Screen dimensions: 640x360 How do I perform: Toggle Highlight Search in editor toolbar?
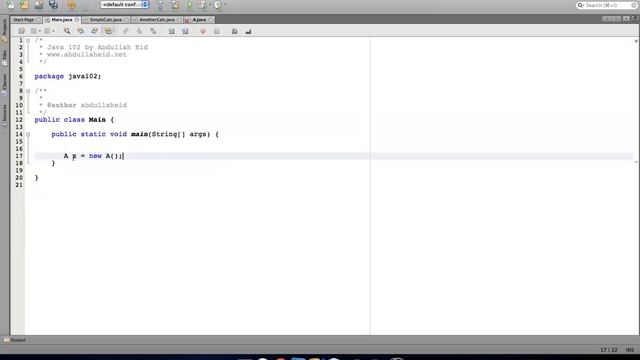pos(108,31)
